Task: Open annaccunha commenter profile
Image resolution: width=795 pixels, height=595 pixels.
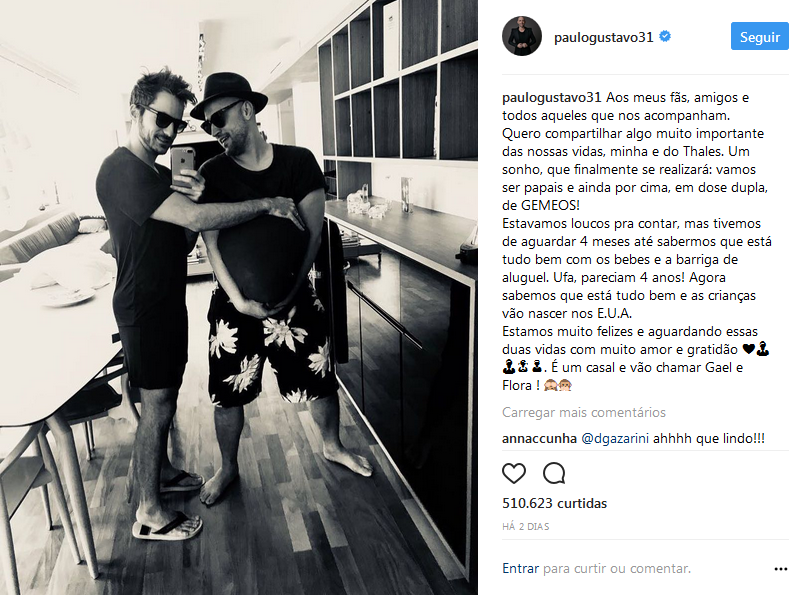Action: pyautogui.click(x=539, y=438)
